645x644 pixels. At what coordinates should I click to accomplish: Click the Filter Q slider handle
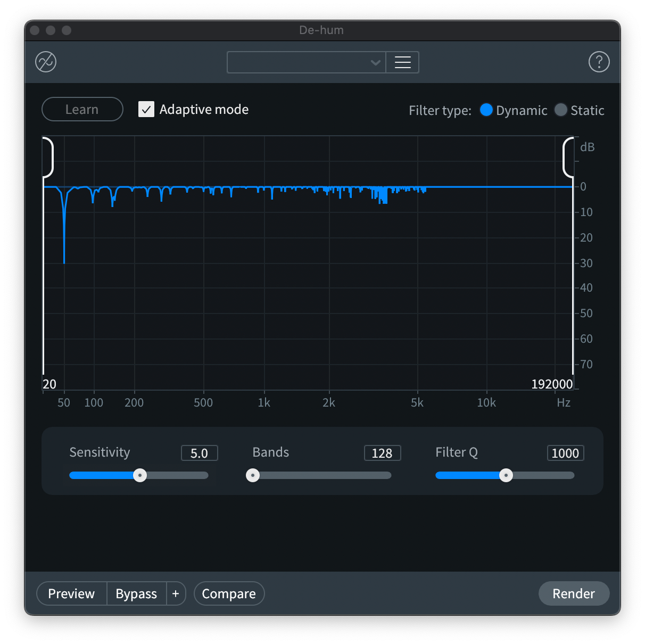coord(506,475)
